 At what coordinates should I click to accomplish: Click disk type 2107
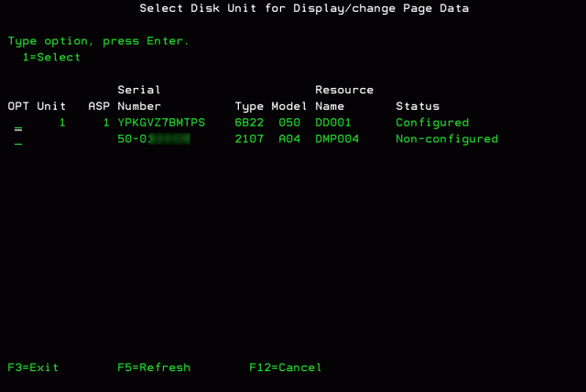click(x=249, y=139)
